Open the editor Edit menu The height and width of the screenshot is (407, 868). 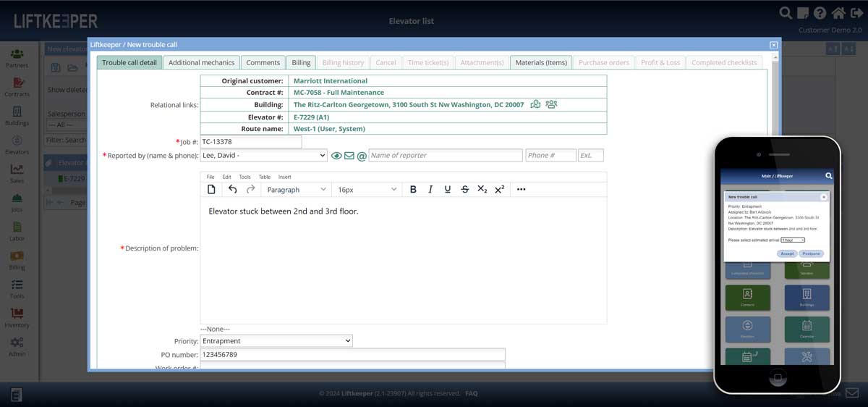pyautogui.click(x=226, y=177)
